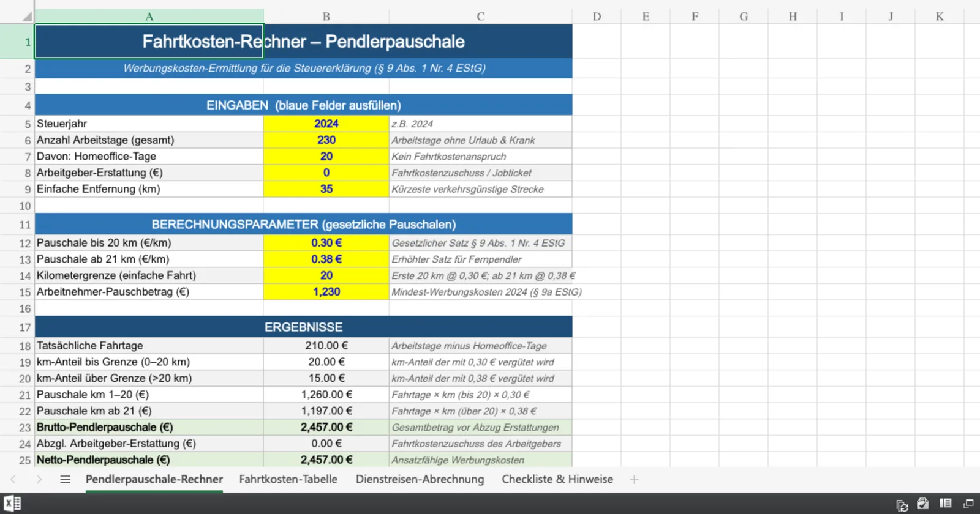Select the Anzahl Arbeitstage value 230

click(x=326, y=140)
